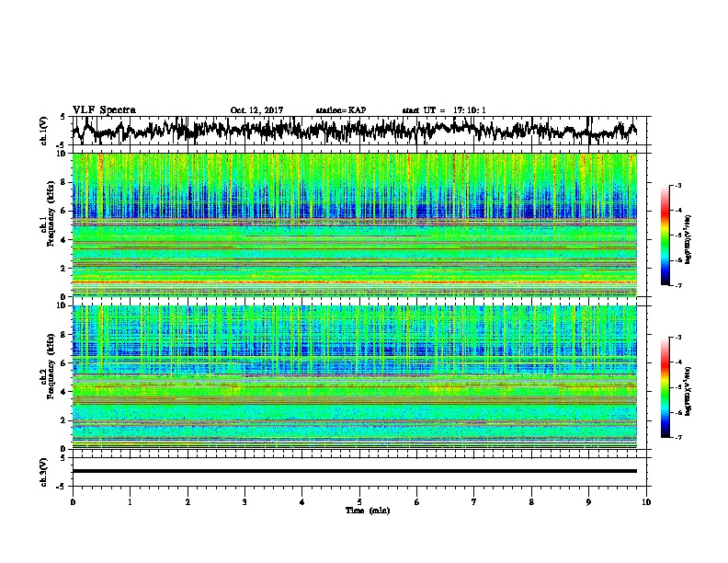The image size is (728, 563).
Task: Click time axis tick label "4"
Action: tap(302, 502)
